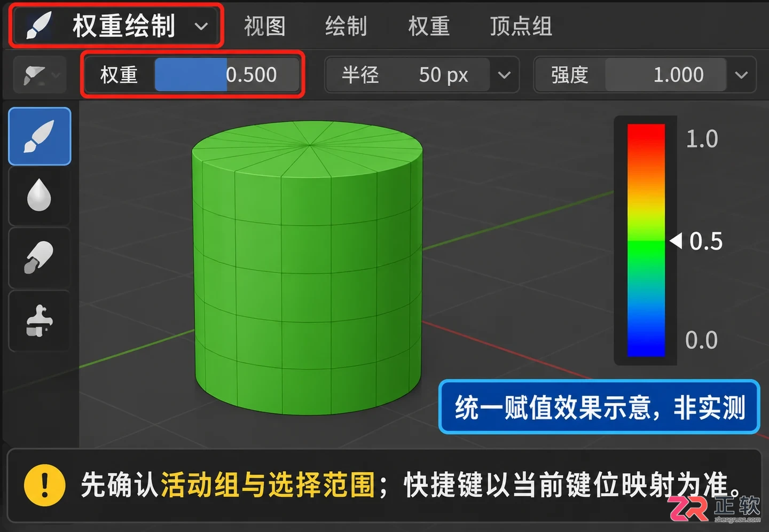
Task: Open the 视图 menu
Action: tap(265, 26)
